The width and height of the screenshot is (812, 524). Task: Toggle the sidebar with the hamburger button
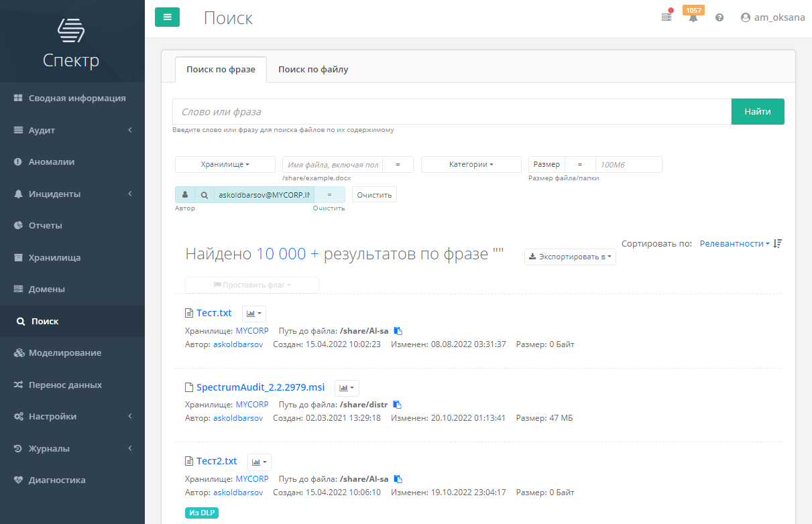click(167, 17)
